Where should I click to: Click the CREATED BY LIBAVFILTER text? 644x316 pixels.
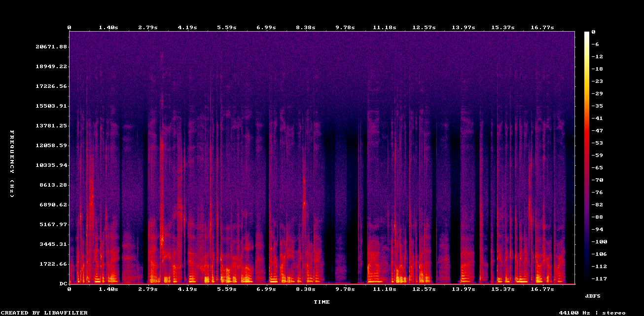(x=44, y=313)
